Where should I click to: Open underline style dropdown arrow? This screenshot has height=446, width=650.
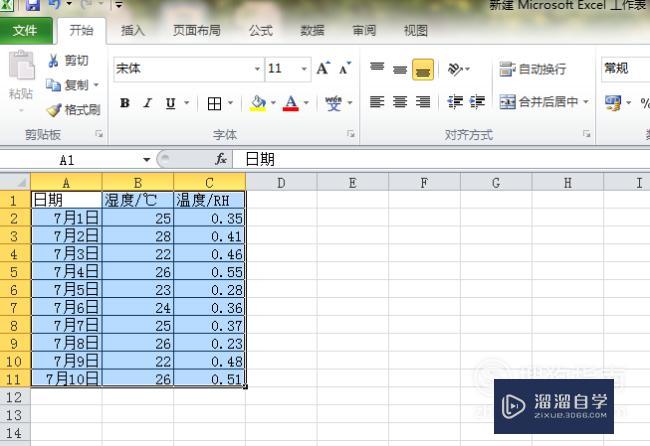187,103
